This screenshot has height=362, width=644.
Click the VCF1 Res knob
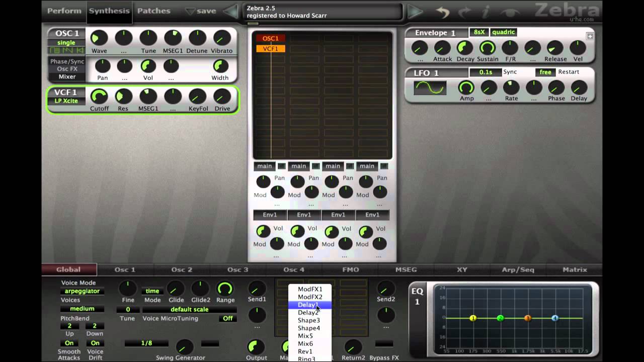pyautogui.click(x=123, y=97)
